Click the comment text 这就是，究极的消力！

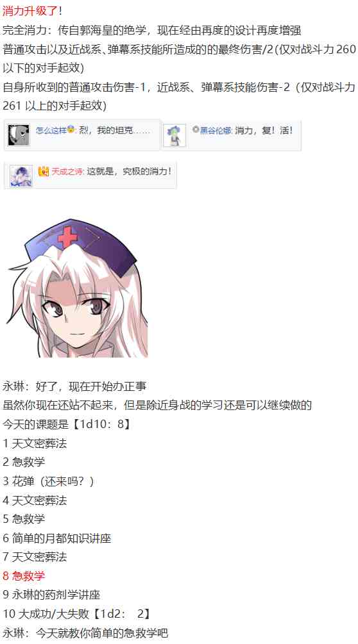click(130, 172)
